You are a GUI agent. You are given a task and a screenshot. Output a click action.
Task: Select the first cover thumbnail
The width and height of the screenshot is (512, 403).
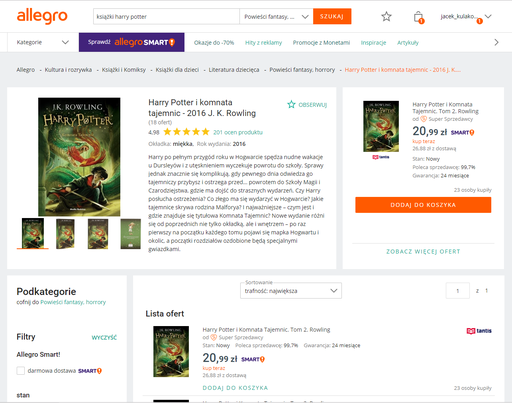(33, 233)
